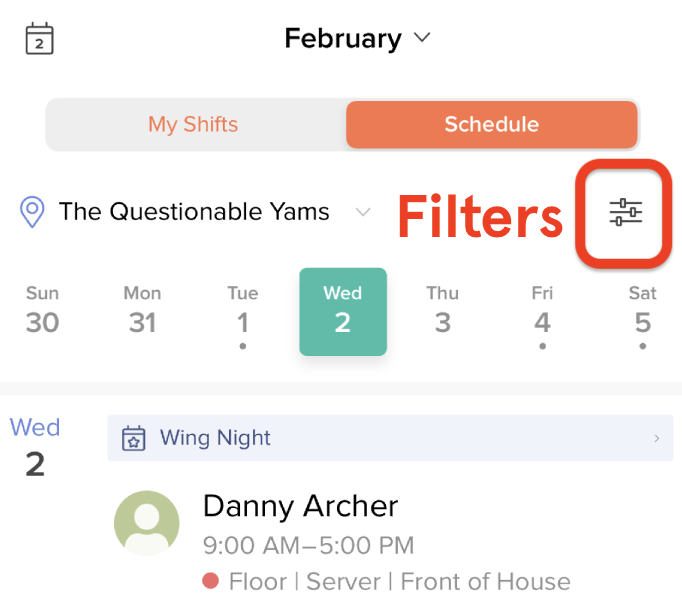
Task: Open Danny Archer's profile avatar
Action: (147, 523)
